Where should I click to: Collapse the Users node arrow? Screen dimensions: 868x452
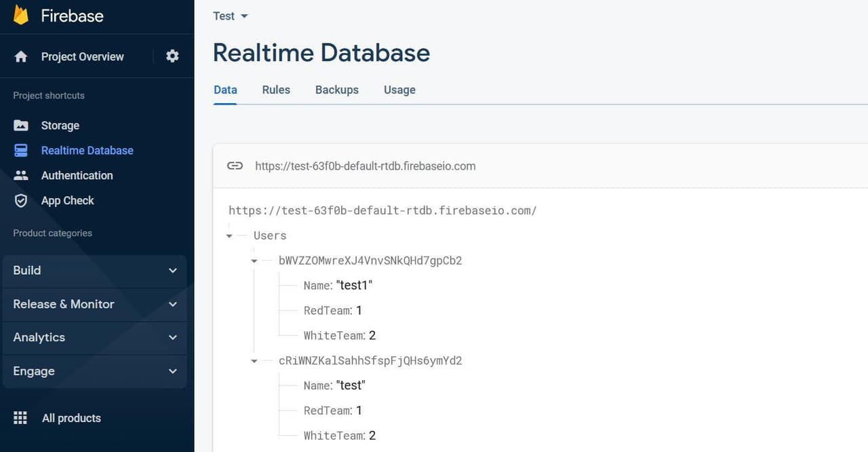coord(229,236)
